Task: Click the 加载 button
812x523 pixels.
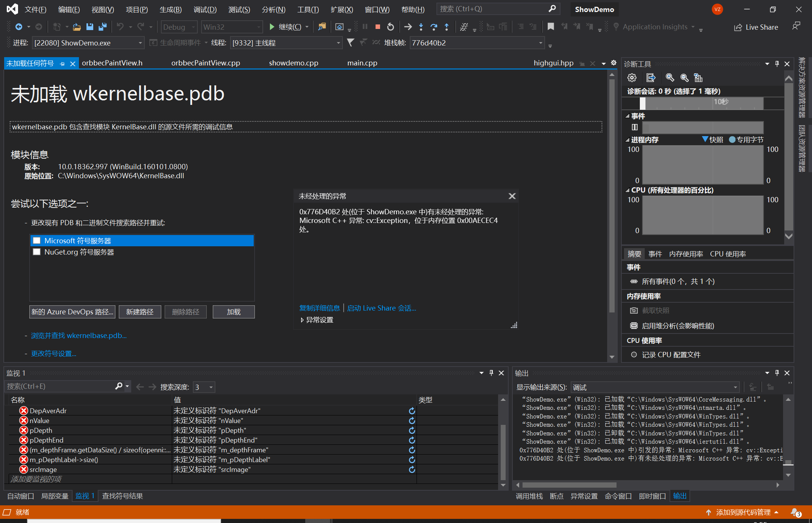Action: click(x=233, y=312)
